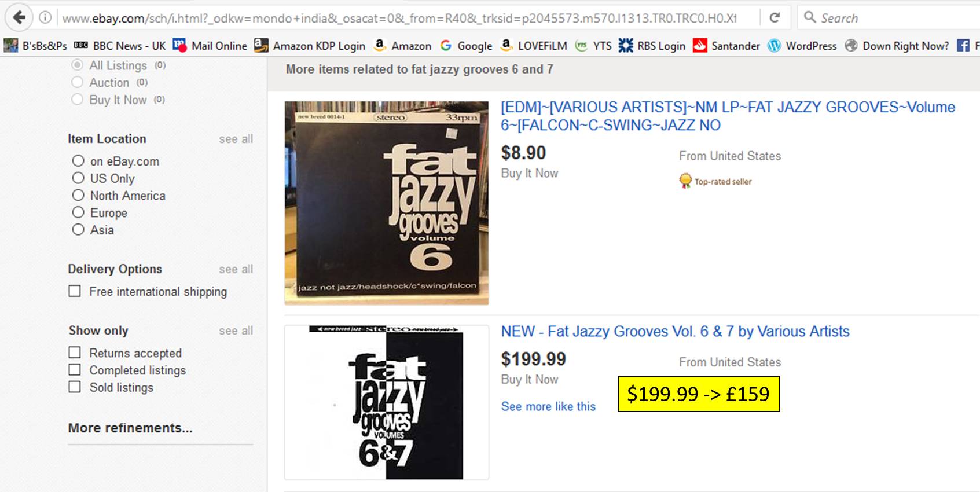Screen dimensions: 980x492
Task: Click See more like this link
Action: coord(548,406)
